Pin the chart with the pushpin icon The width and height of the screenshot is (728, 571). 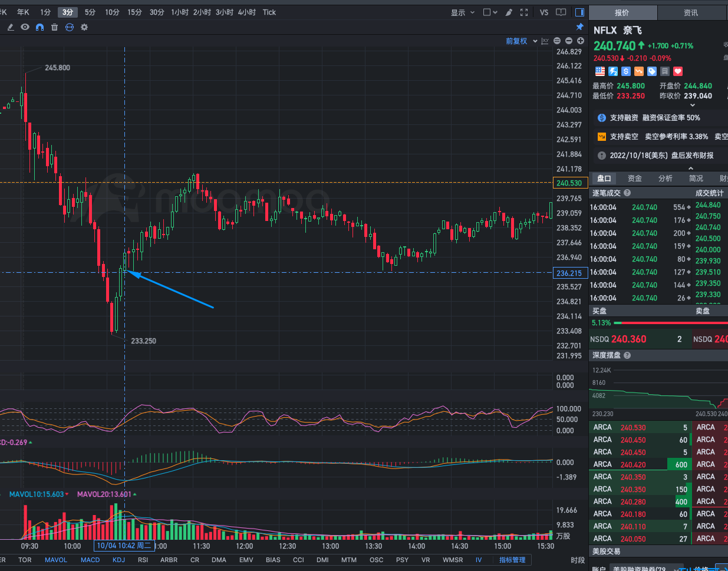(579, 27)
